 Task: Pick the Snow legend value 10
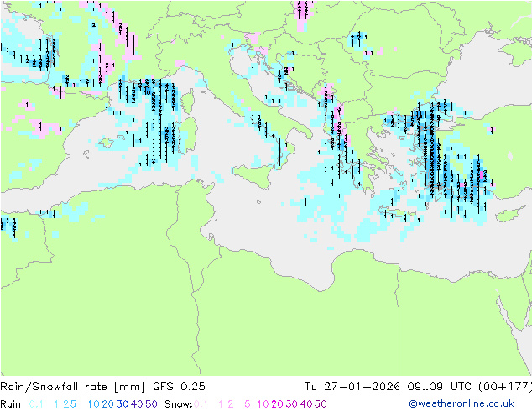tap(263, 404)
